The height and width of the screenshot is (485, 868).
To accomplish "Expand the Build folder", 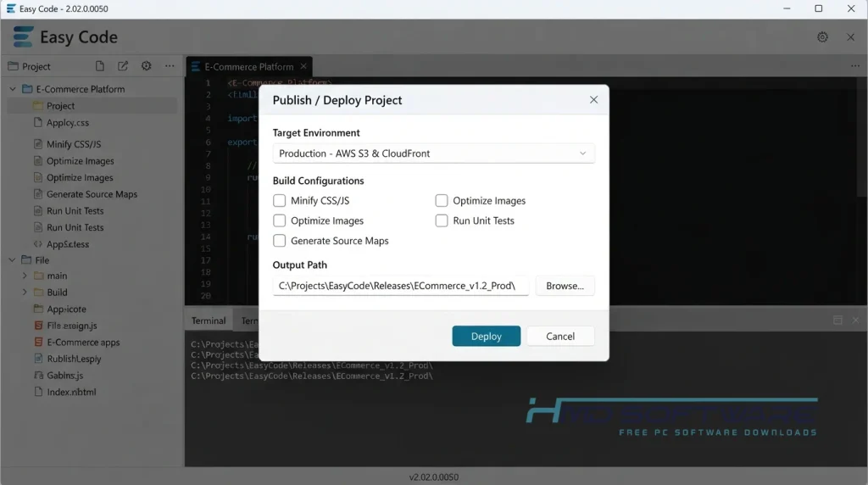I will (25, 292).
